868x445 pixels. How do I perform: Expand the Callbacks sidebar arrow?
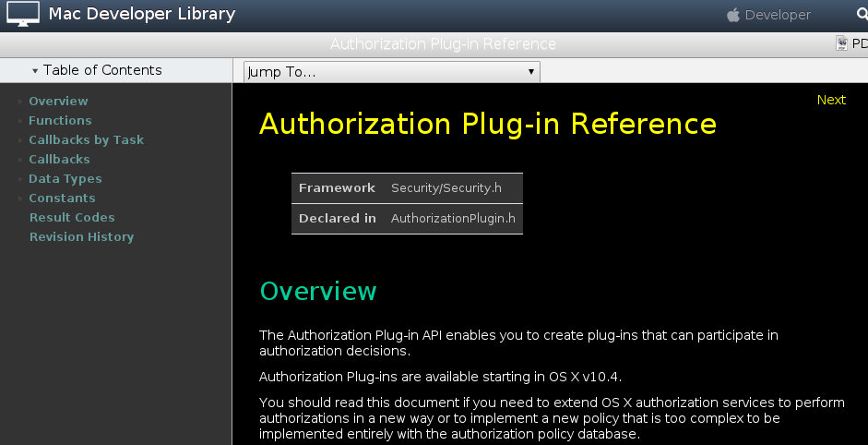pyautogui.click(x=20, y=160)
